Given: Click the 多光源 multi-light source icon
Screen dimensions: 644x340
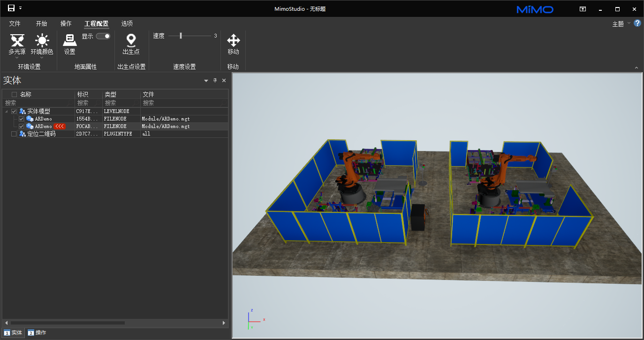Looking at the screenshot, I should tap(17, 41).
